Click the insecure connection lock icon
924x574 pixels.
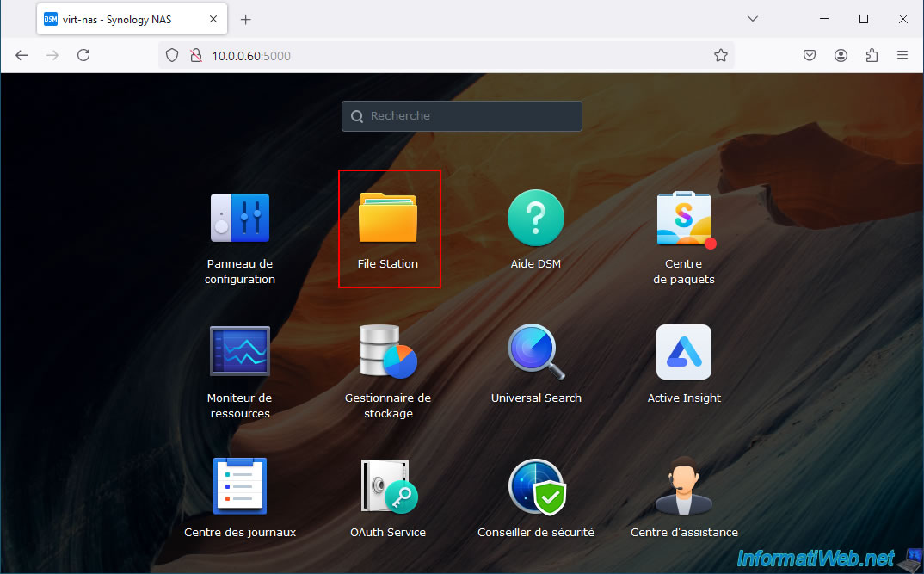coord(196,55)
